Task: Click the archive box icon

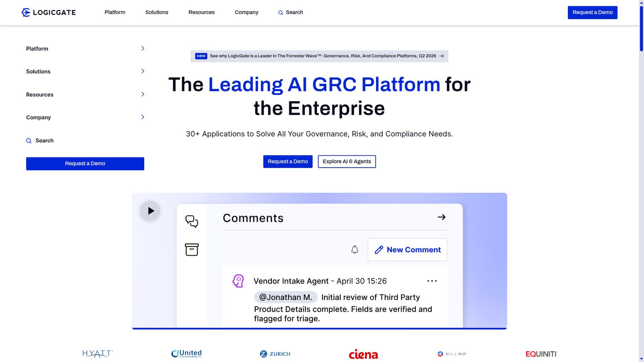Action: (x=192, y=250)
